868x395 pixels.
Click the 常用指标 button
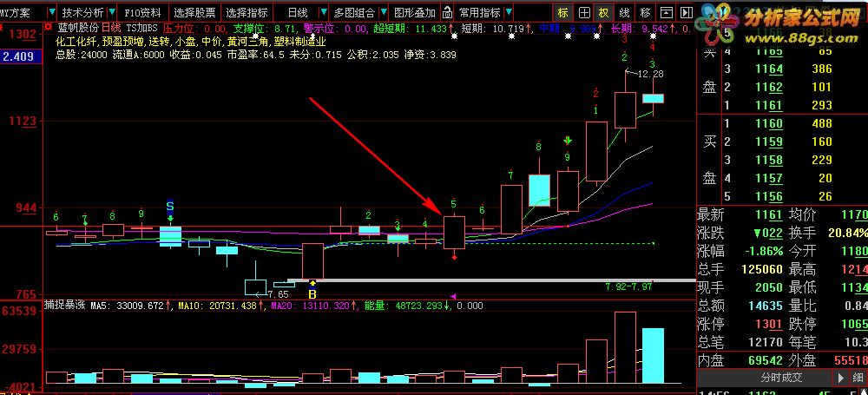479,12
